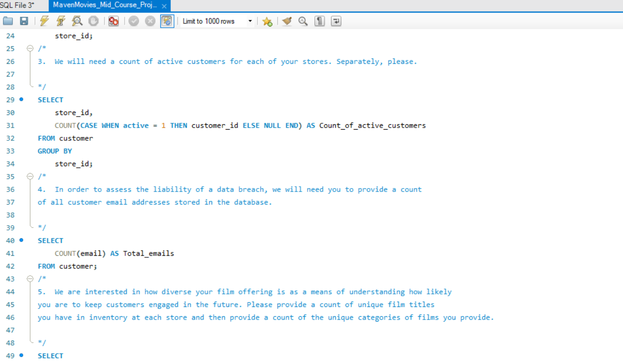The width and height of the screenshot is (623, 364).
Task: Collapse the comment block starting on line 35
Action: pos(30,176)
